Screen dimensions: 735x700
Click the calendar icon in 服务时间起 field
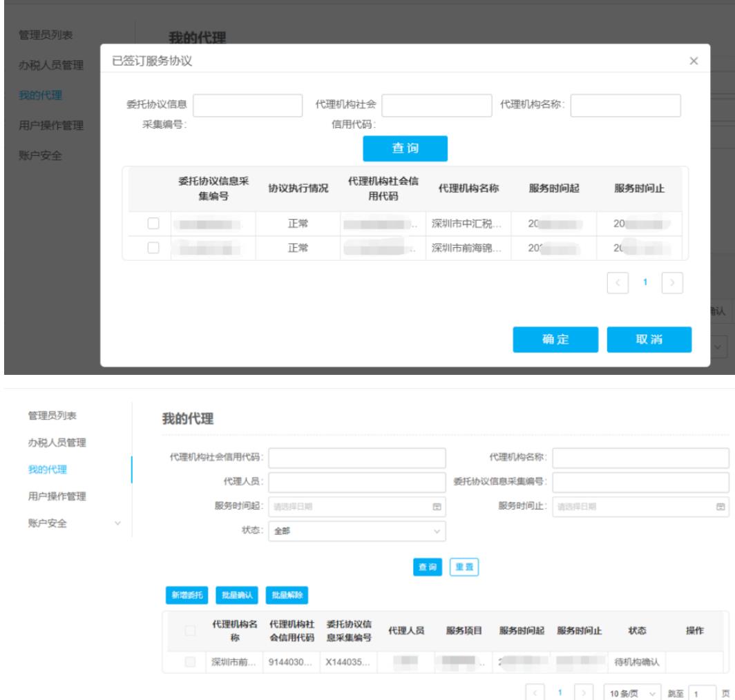[436, 506]
